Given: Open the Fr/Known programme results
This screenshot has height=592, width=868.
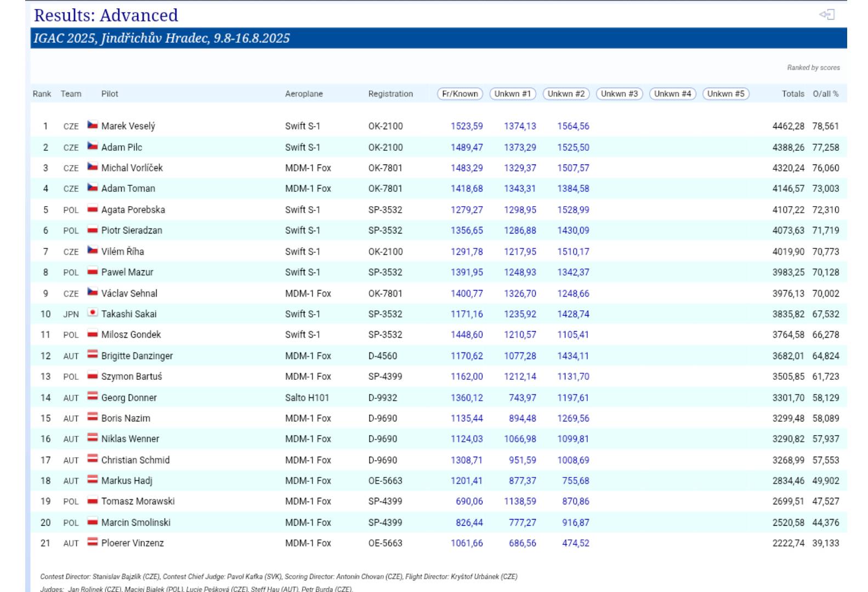Looking at the screenshot, I should click(x=460, y=94).
